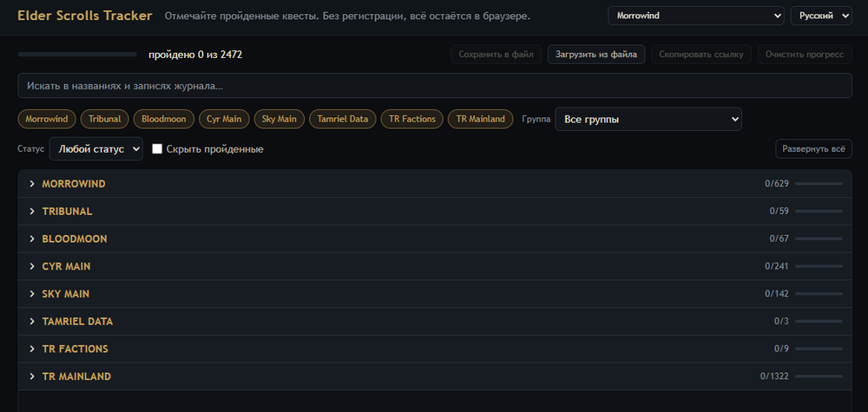
Task: Toggle the TR Mainland filter chip
Action: (481, 119)
